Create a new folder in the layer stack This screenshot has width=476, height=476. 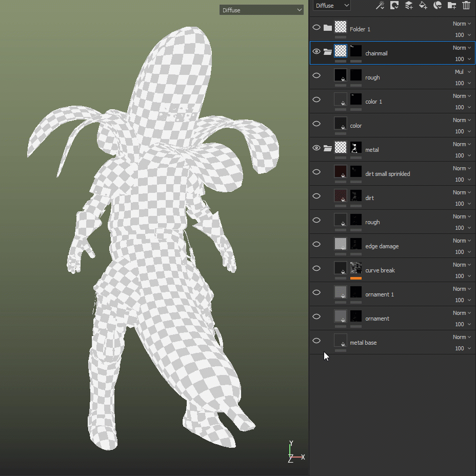tap(452, 6)
